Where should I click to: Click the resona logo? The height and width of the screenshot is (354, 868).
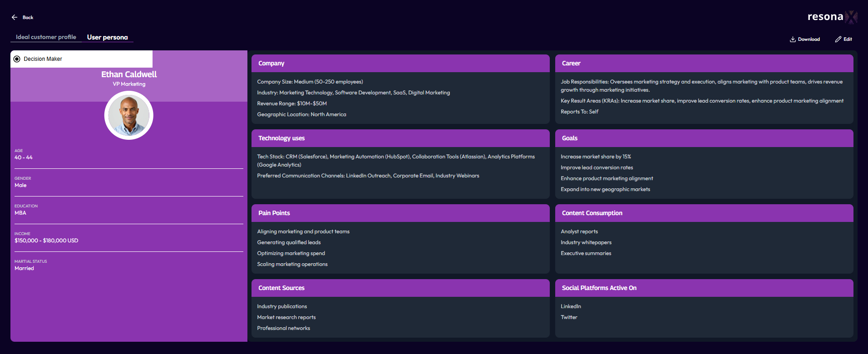point(832,17)
